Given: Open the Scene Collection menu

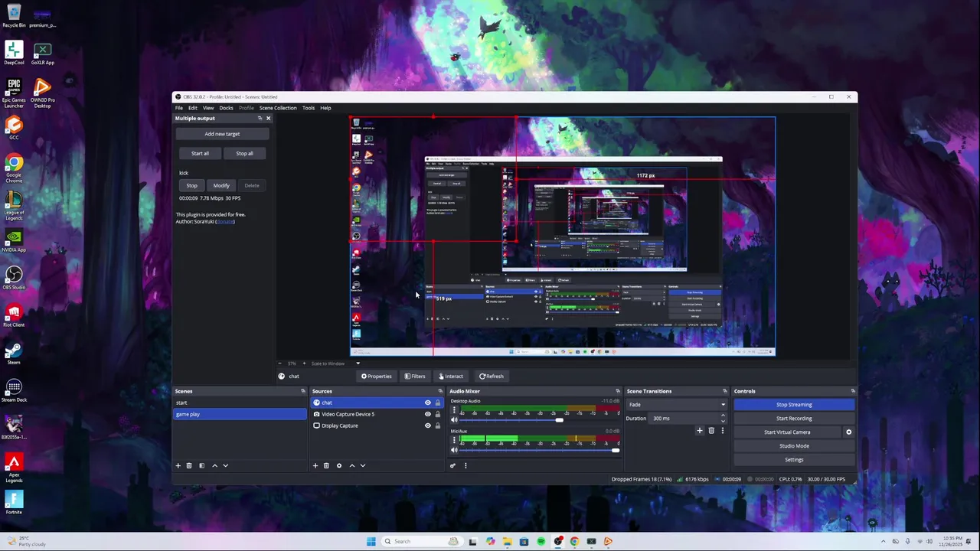Looking at the screenshot, I should click(x=278, y=108).
